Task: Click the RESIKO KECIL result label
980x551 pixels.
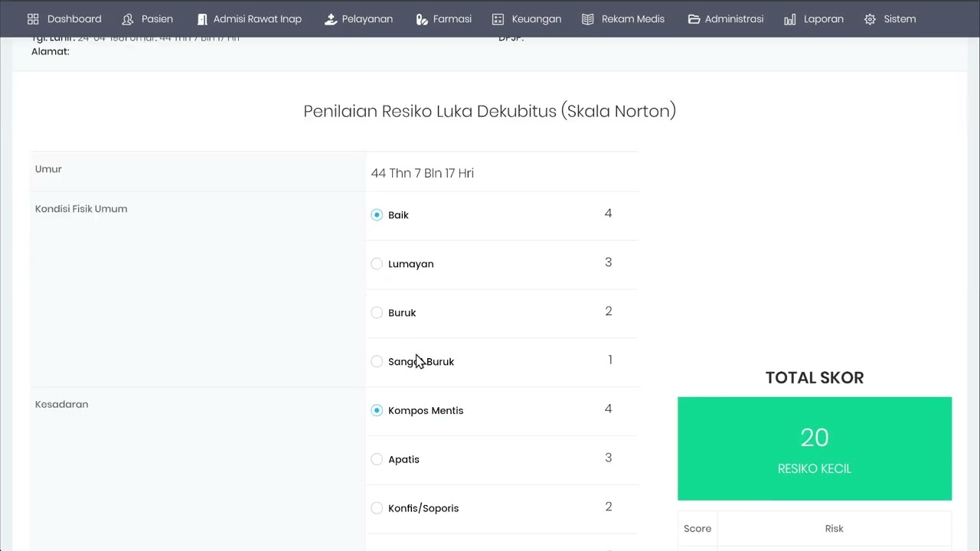Action: point(815,469)
